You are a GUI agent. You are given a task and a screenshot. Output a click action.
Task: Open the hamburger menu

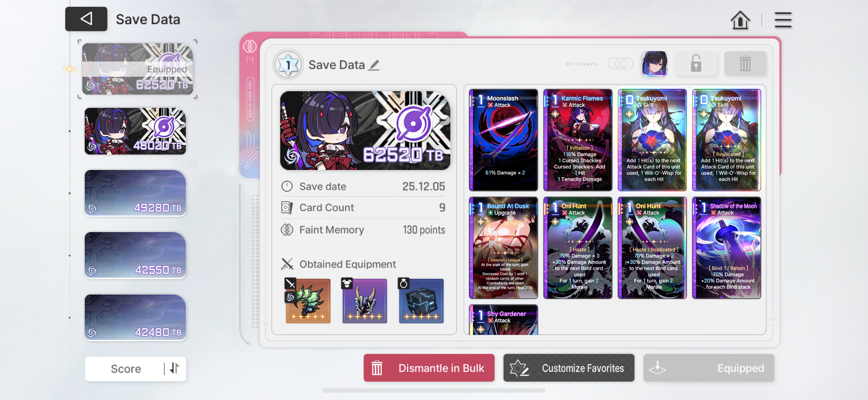[783, 20]
